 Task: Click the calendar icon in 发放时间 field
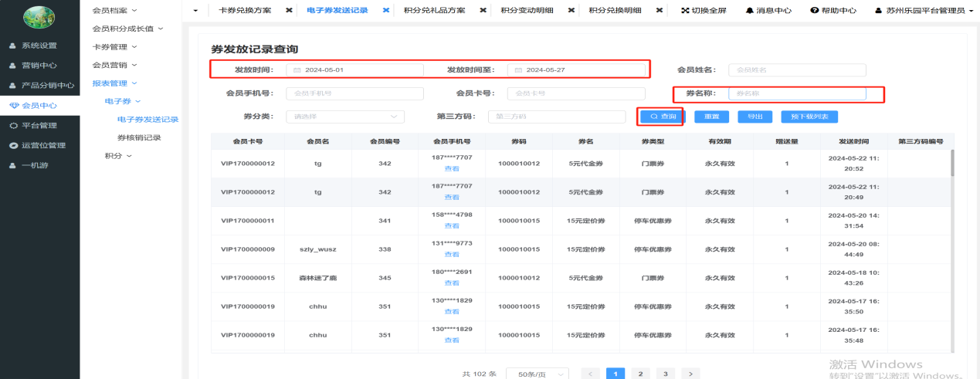pos(297,70)
